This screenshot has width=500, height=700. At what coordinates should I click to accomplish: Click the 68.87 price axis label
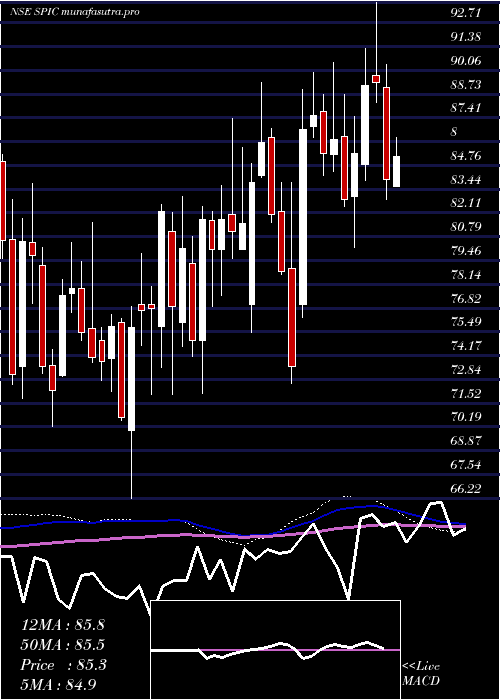pyautogui.click(x=466, y=441)
